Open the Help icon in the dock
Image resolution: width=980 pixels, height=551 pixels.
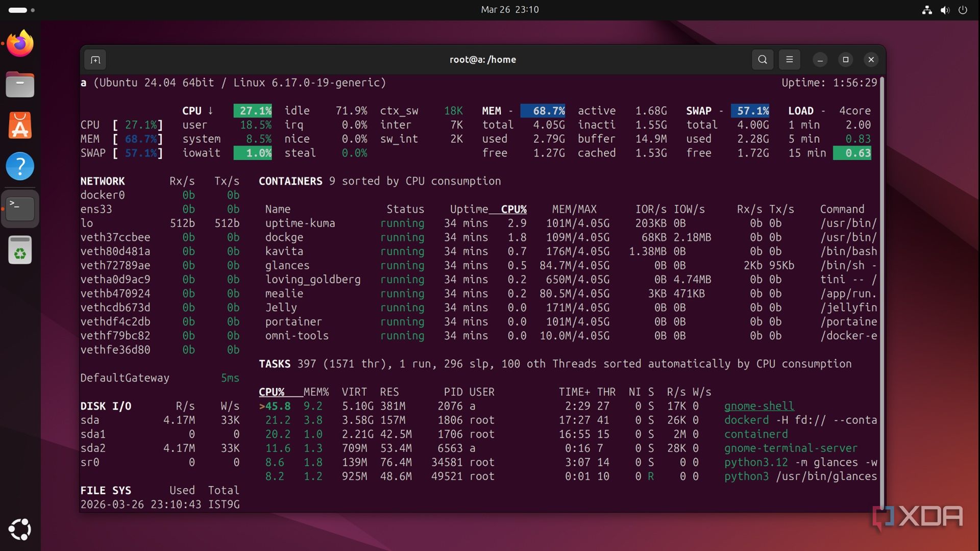20,166
